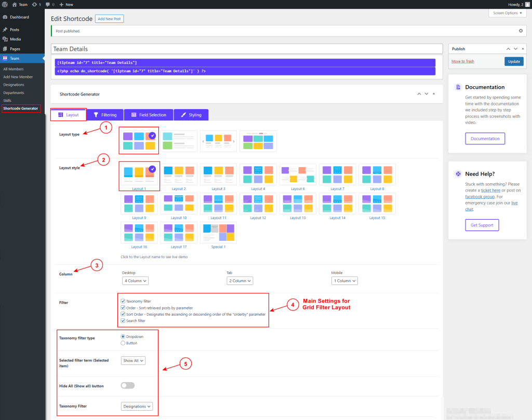Select the Button taxonomy filter type

[x=123, y=343]
